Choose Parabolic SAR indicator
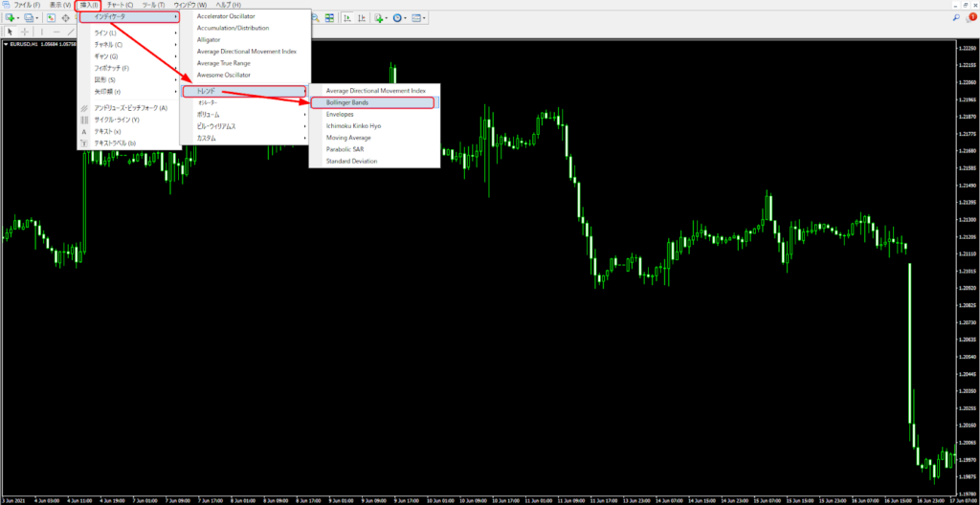The height and width of the screenshot is (505, 980). [345, 149]
